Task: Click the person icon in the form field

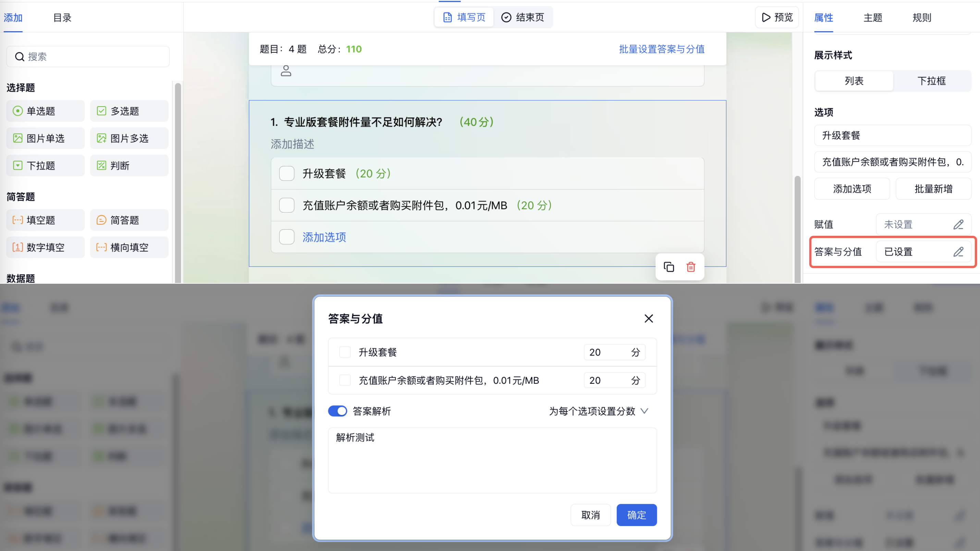Action: tap(286, 71)
